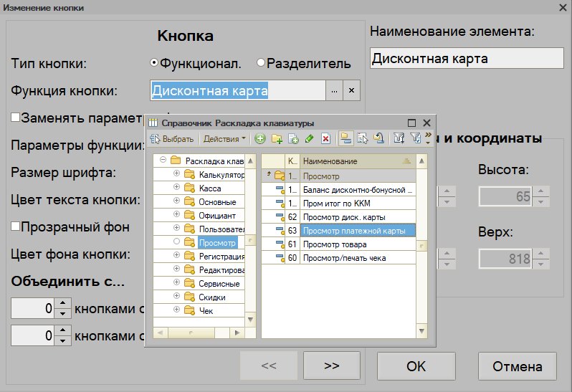Viewport: 572px width, 392px height.
Task: Click the previous << button
Action: click(269, 365)
